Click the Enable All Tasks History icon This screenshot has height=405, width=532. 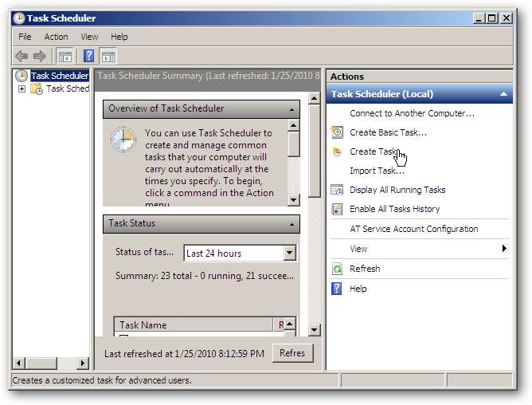pyautogui.click(x=337, y=209)
